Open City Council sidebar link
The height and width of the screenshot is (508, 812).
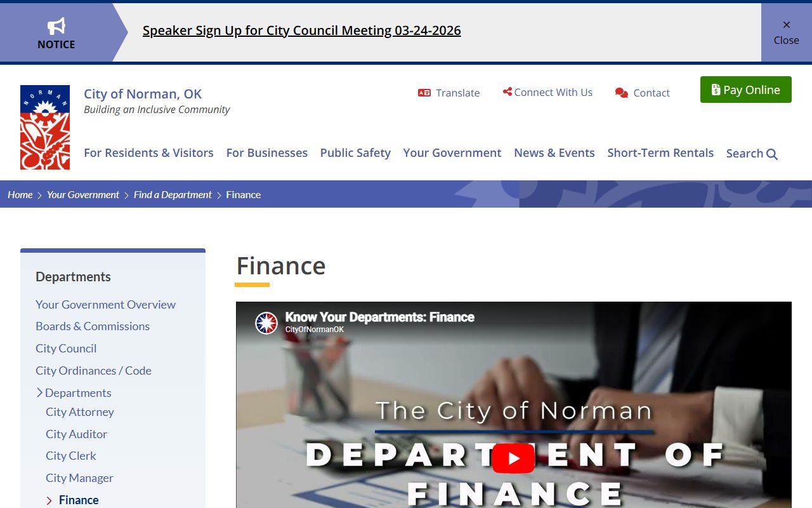[x=66, y=348]
